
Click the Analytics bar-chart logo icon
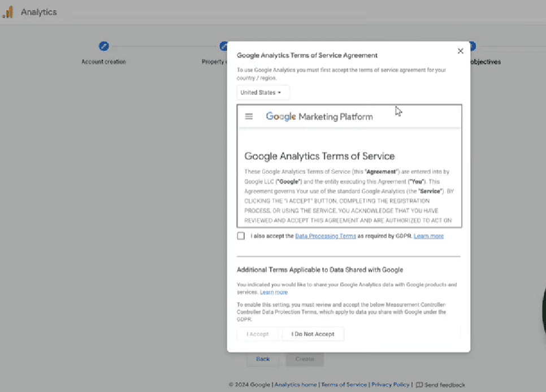coord(8,11)
